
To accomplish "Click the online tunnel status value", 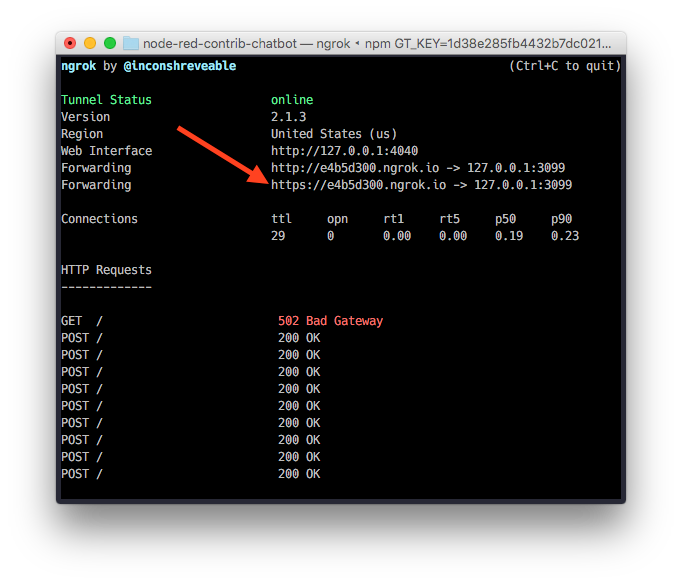I will coord(292,100).
